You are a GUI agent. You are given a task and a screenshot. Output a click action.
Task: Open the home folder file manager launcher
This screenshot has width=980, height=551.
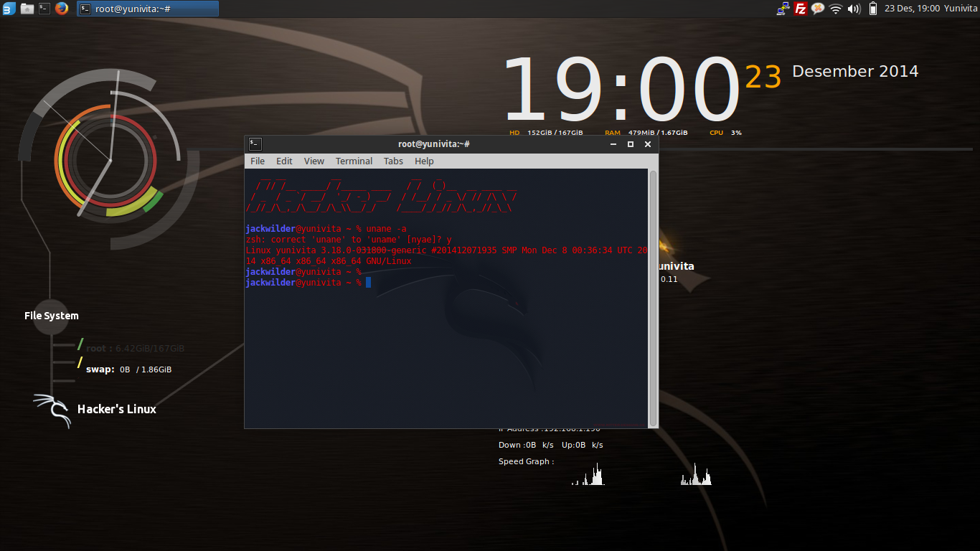coord(27,9)
